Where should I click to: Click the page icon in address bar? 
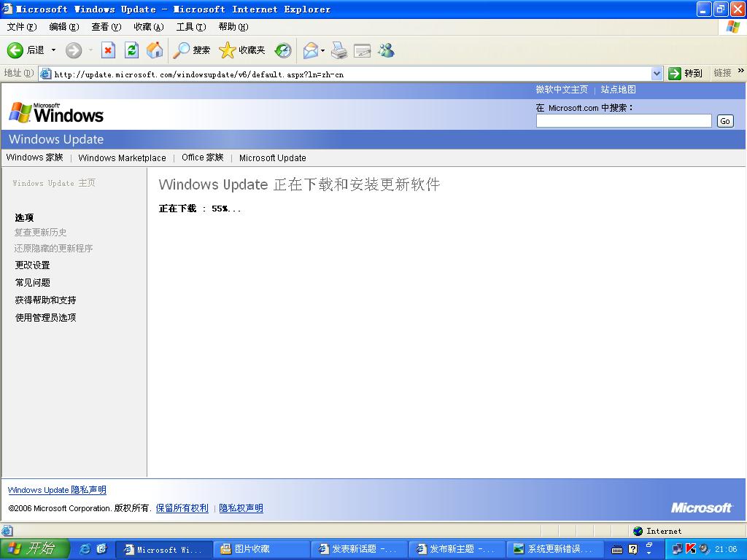pyautogui.click(x=46, y=74)
